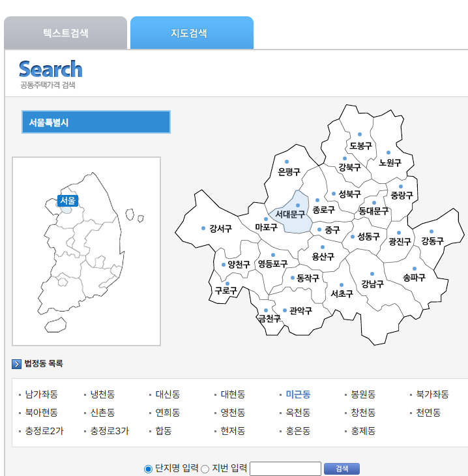Pick 종로구 district on the map
This screenshot has width=468, height=476.
tap(323, 209)
